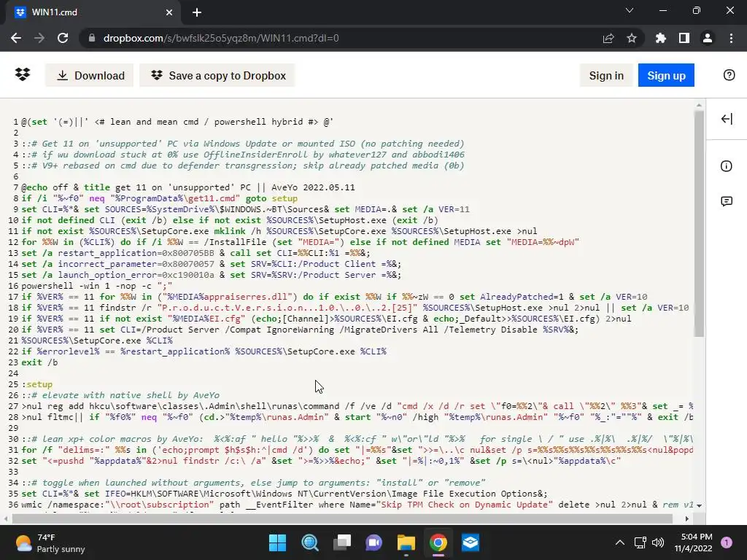This screenshot has width=747, height=560.
Task: Select the WIN11.cmd browser tab
Action: (x=93, y=12)
